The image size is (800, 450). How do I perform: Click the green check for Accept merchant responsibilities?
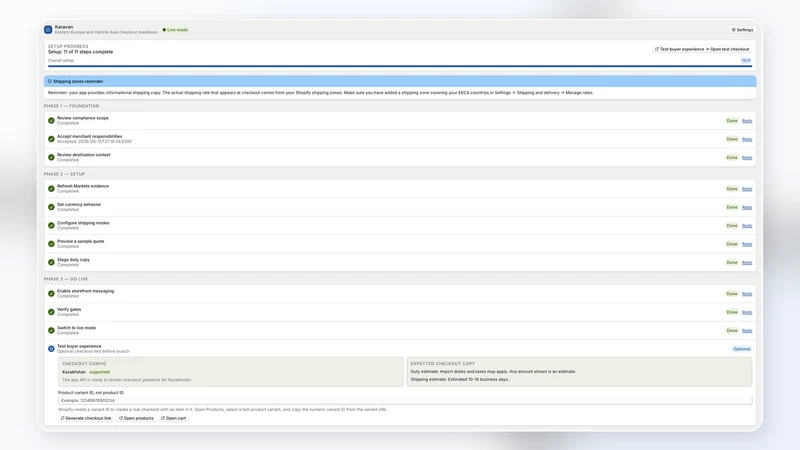pos(51,139)
